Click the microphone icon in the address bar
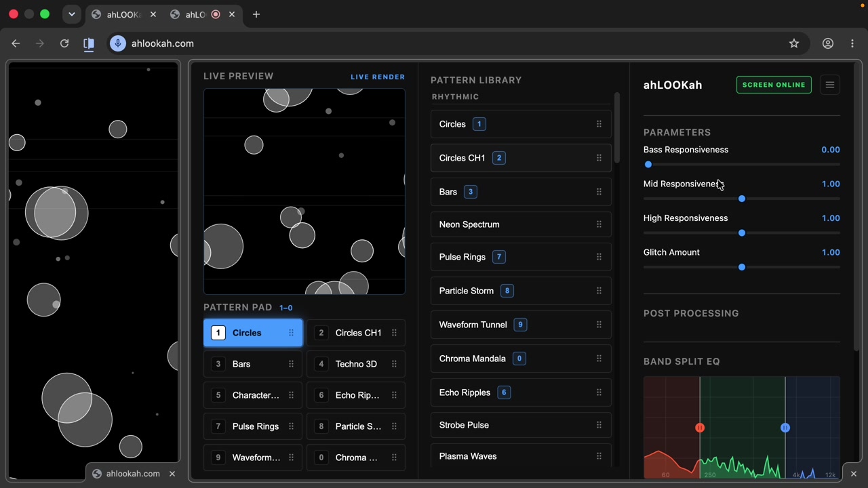 (x=118, y=43)
